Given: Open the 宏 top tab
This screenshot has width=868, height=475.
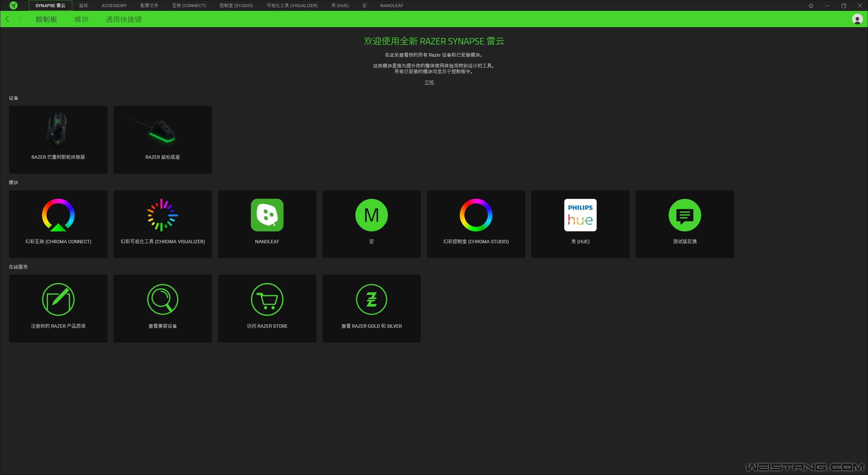Looking at the screenshot, I should 364,5.
